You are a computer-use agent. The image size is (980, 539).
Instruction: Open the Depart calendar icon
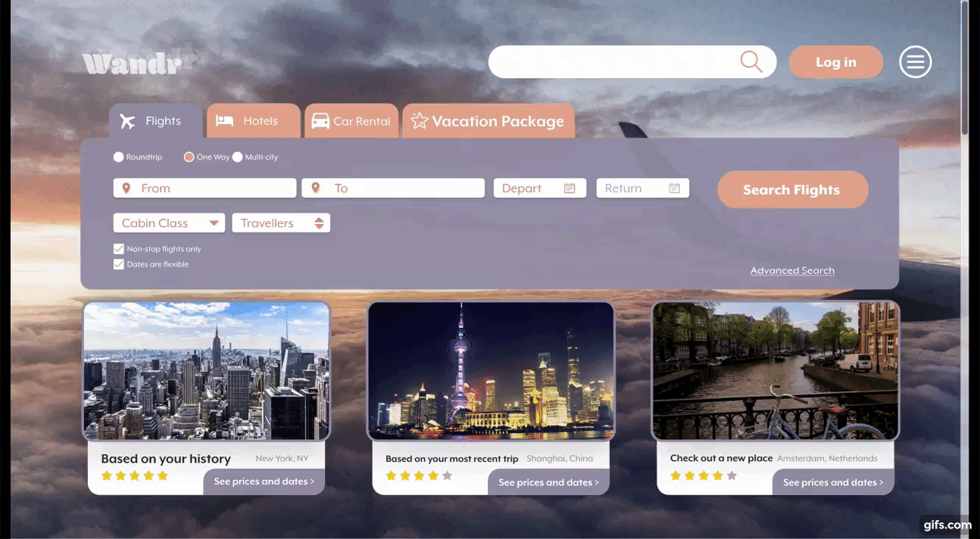(x=570, y=188)
